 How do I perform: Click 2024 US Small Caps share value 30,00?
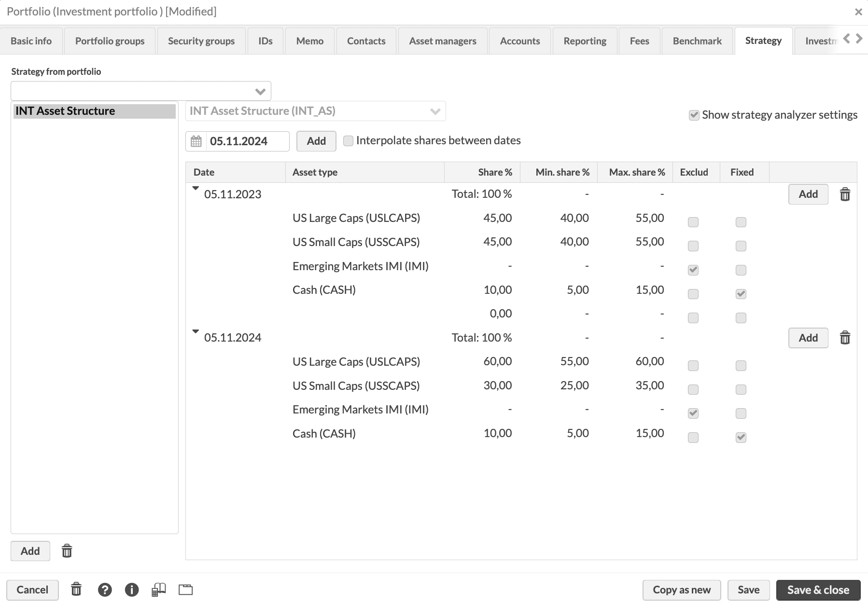(498, 385)
